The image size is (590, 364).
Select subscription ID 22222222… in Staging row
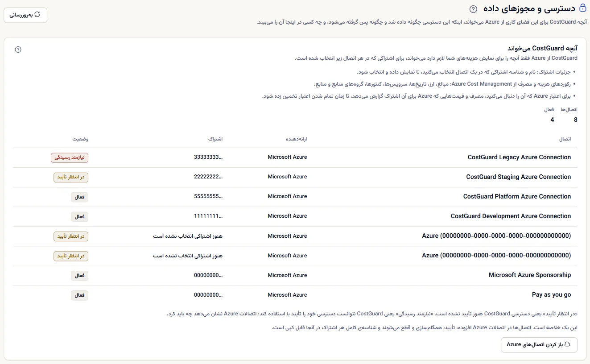tap(208, 177)
